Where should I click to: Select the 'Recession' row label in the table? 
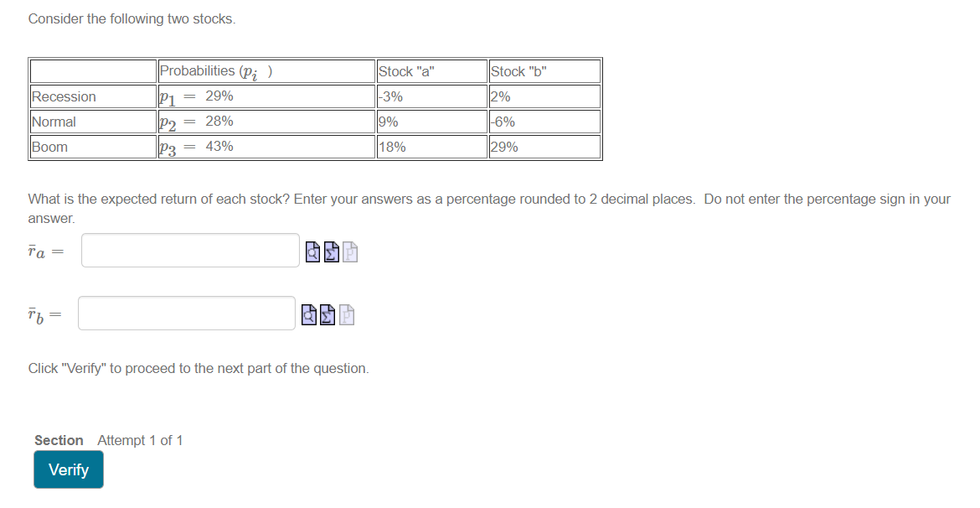[61, 96]
